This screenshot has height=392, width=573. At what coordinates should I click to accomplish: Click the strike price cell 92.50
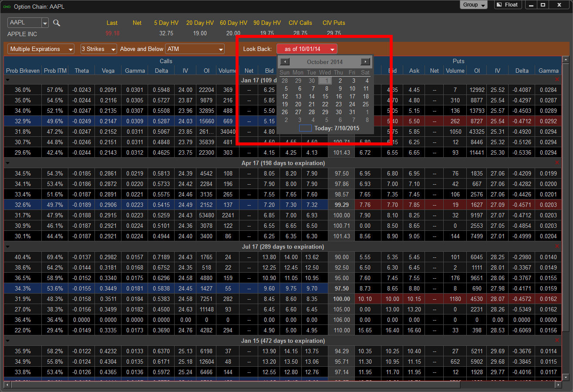(341, 267)
